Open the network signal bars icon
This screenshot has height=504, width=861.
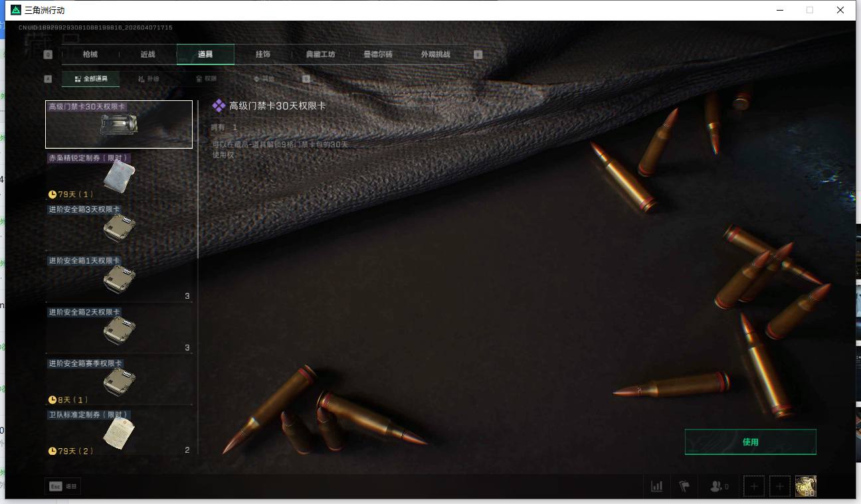pos(656,486)
